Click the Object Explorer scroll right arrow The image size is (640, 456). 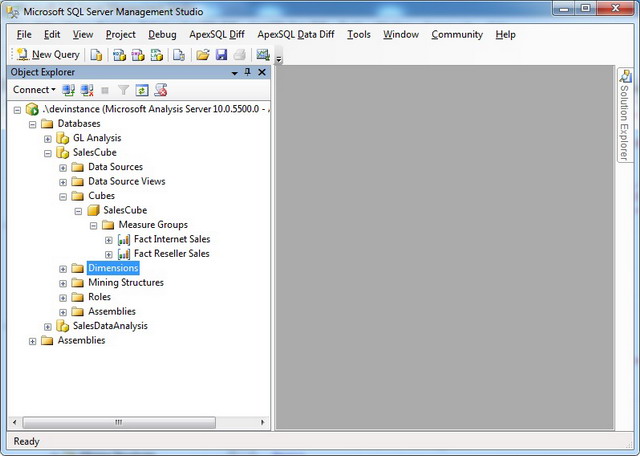262,422
